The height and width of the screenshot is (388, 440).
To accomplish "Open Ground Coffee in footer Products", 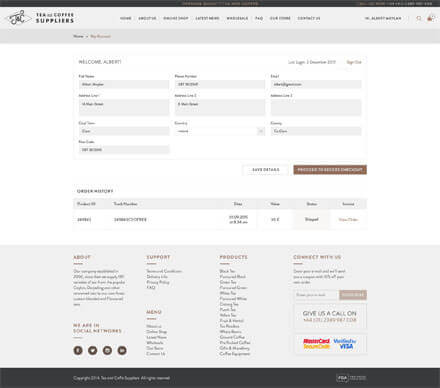I will [232, 337].
